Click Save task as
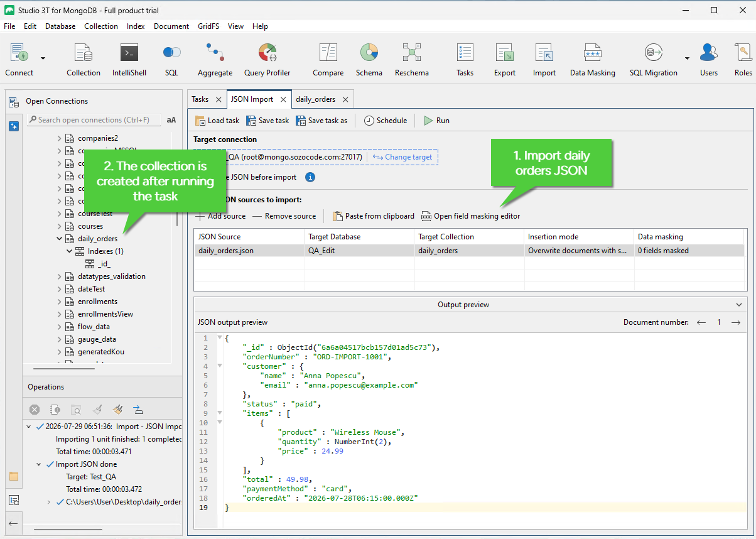The image size is (756, 539). (x=321, y=121)
